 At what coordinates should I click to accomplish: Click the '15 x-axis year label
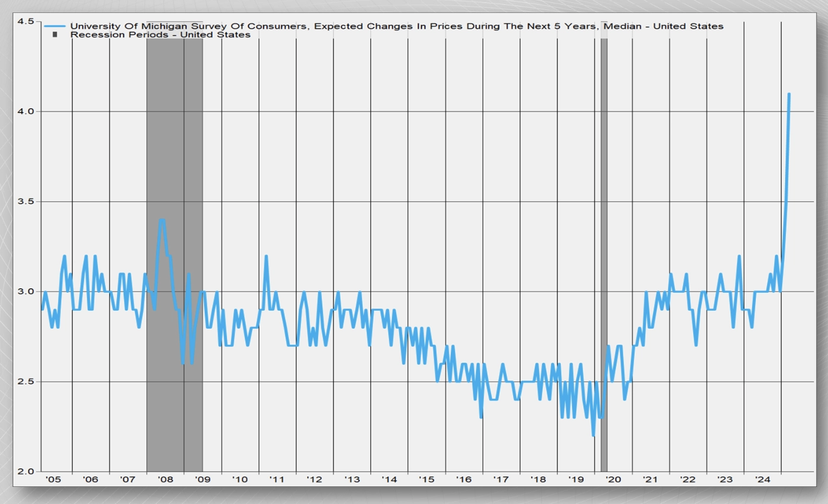pos(426,480)
